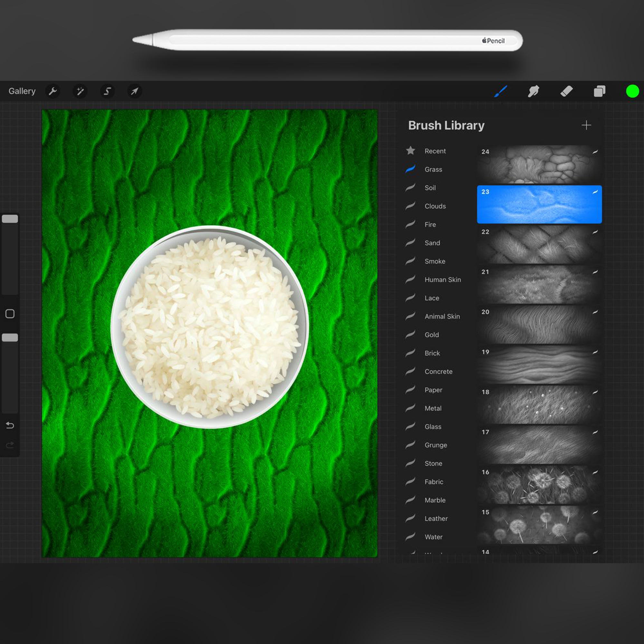Viewport: 644px width, 644px height.
Task: Open the Adjustments magic wand menu
Action: coord(80,91)
